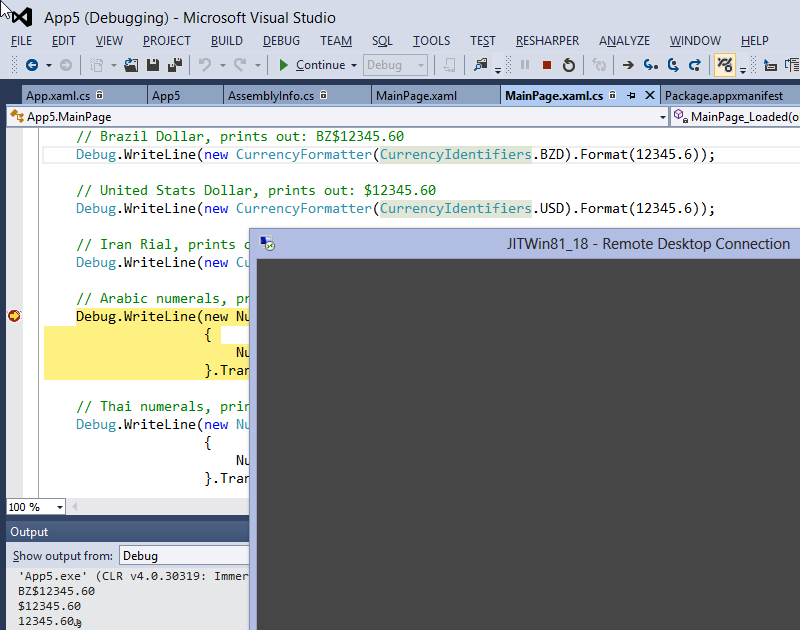The image size is (800, 630).
Task: Open the Continue button dropdown arrow
Action: pyautogui.click(x=354, y=65)
